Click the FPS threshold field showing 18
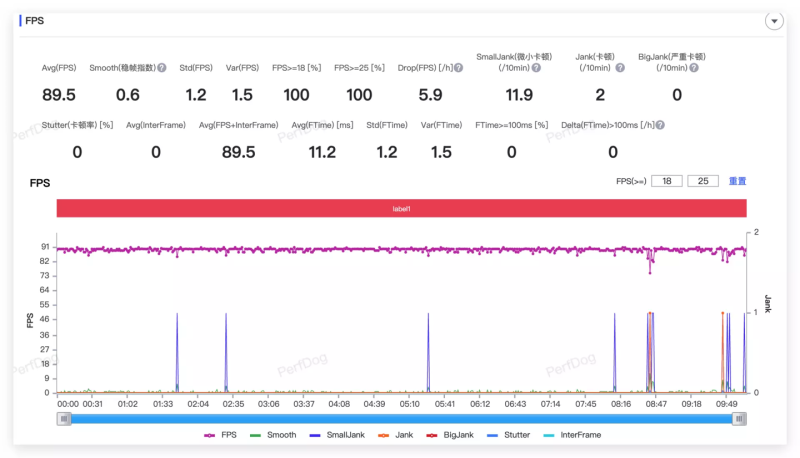 point(667,181)
